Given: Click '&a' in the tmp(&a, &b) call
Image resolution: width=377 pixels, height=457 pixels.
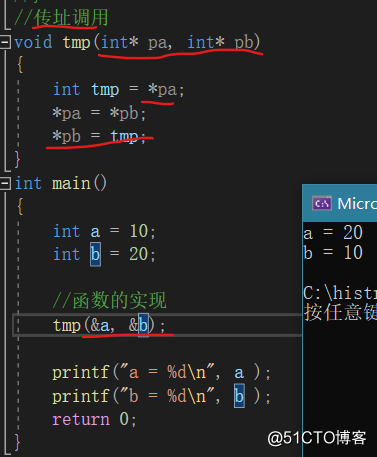Looking at the screenshot, I should point(100,325).
